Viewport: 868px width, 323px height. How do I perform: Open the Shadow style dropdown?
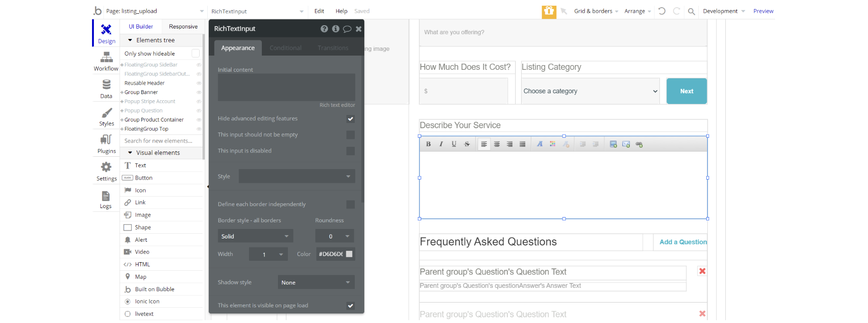(316, 283)
